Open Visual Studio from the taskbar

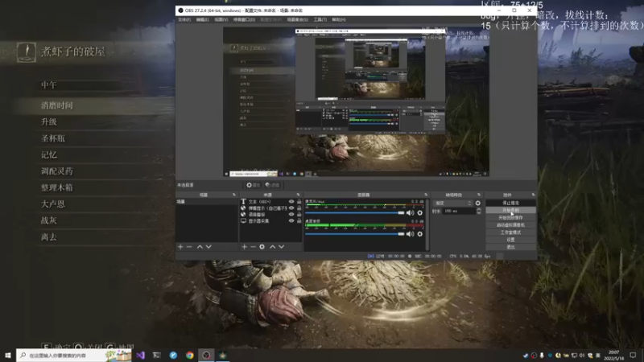[140, 355]
